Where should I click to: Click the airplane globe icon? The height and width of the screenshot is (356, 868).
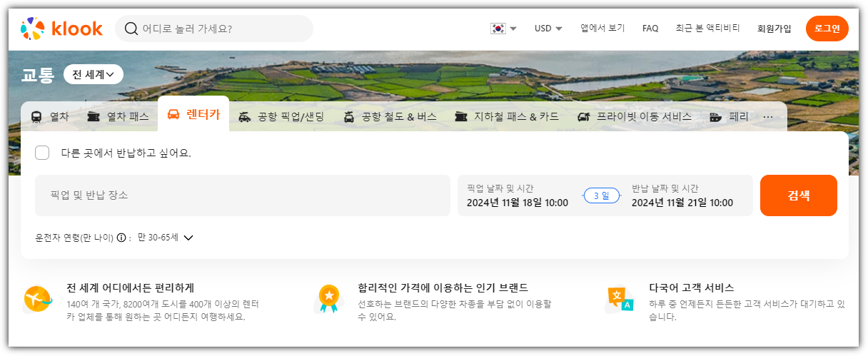coord(38,299)
